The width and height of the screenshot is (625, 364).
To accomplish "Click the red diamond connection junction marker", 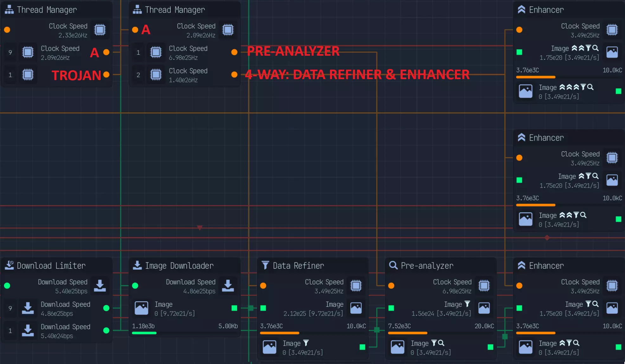I will click(547, 237).
